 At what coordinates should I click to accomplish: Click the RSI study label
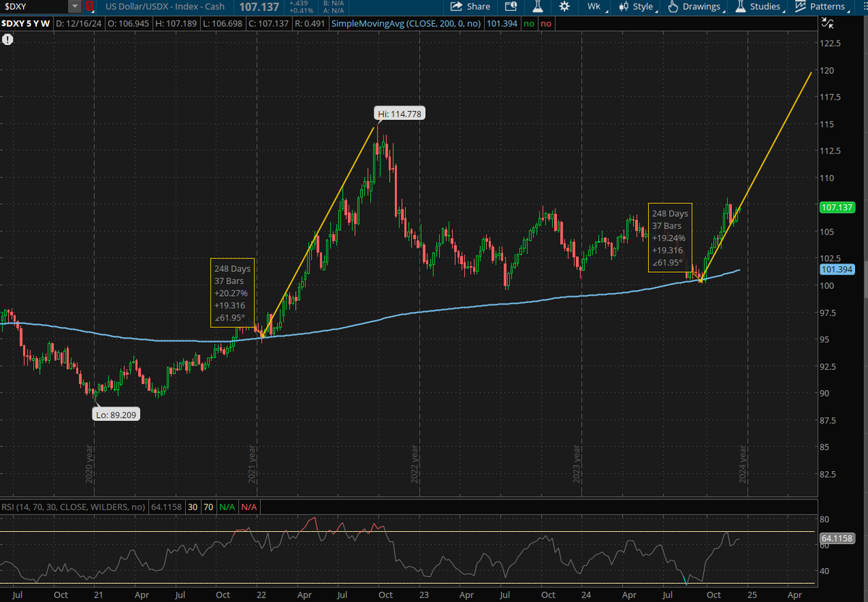(75, 507)
